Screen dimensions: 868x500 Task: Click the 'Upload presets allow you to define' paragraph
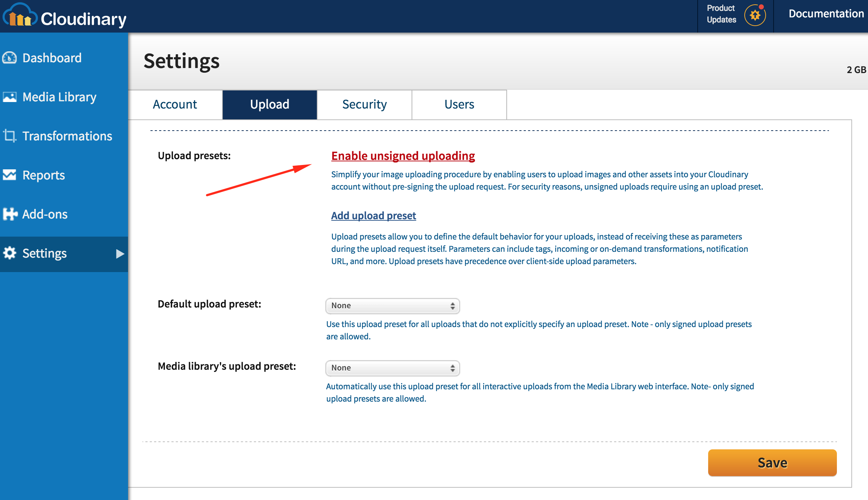(540, 249)
